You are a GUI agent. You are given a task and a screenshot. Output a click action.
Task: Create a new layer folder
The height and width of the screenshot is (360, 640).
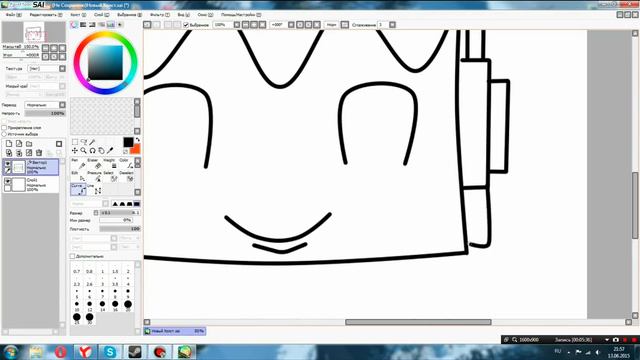coord(29,144)
